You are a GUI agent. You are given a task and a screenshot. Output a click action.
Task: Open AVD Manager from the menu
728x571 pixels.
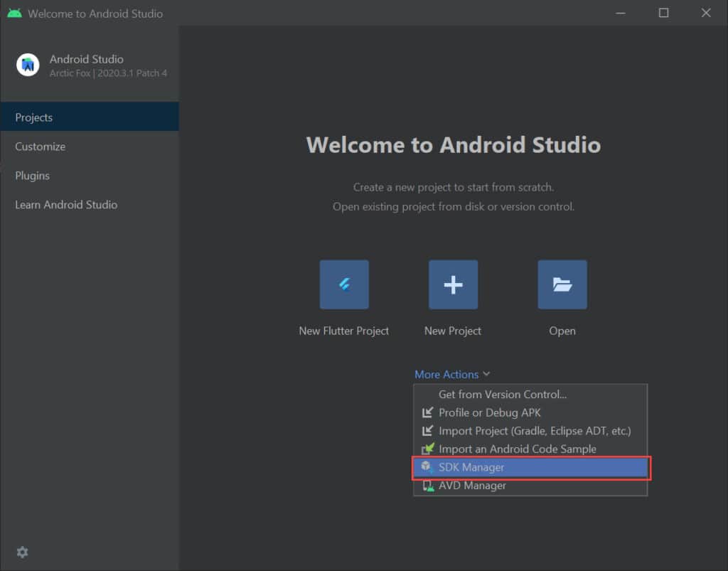[471, 486]
